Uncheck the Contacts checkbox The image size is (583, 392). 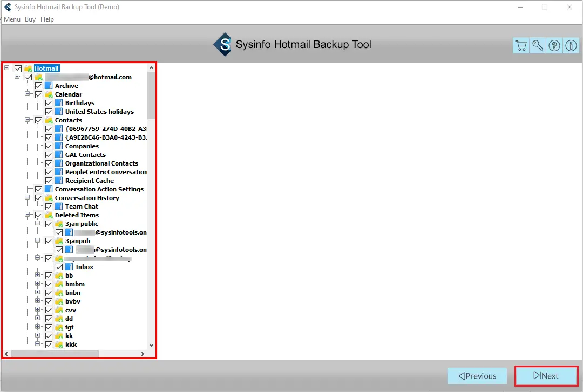[x=38, y=120]
